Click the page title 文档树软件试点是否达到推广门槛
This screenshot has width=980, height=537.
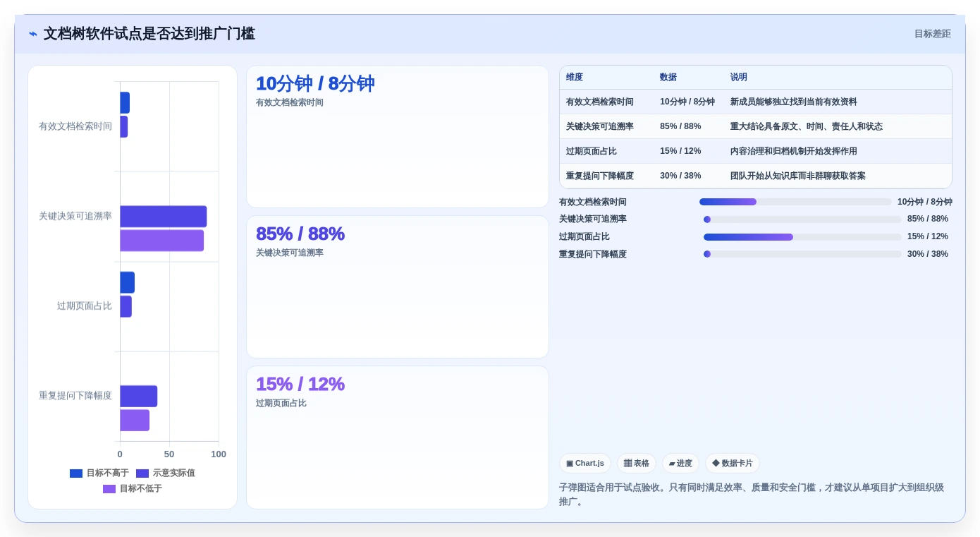pyautogui.click(x=149, y=34)
